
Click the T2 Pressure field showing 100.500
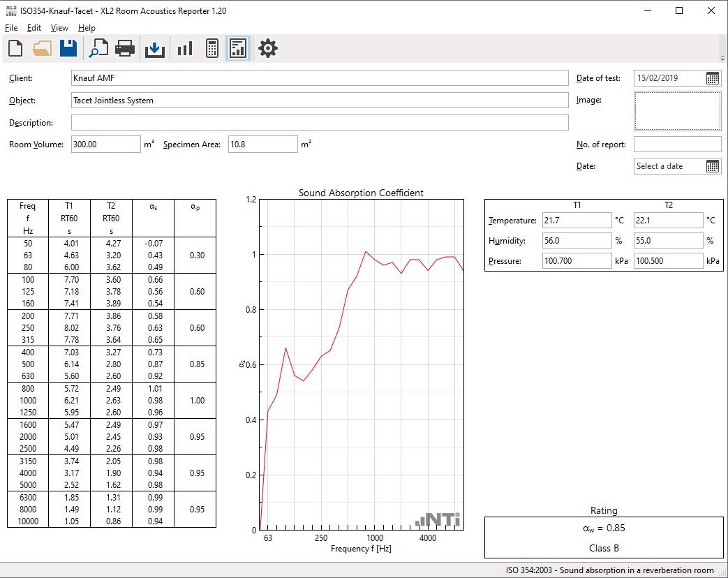[667, 261]
